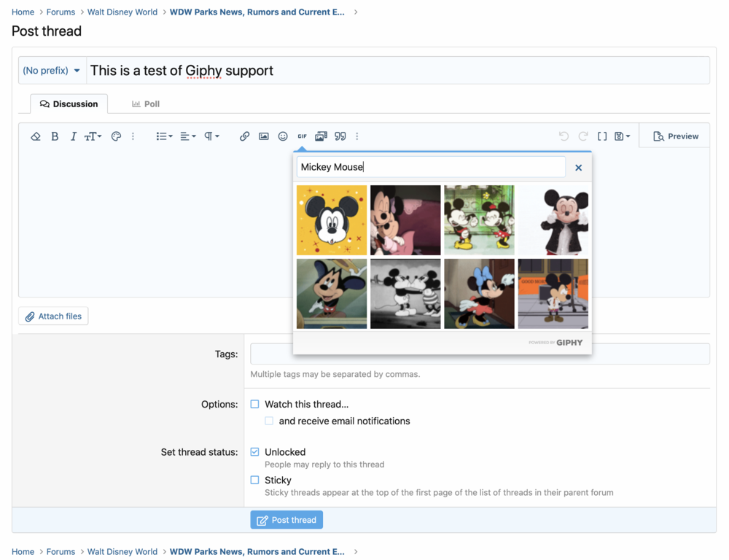This screenshot has height=560, width=729.
Task: Toggle bold formatting in the editor
Action: [55, 136]
